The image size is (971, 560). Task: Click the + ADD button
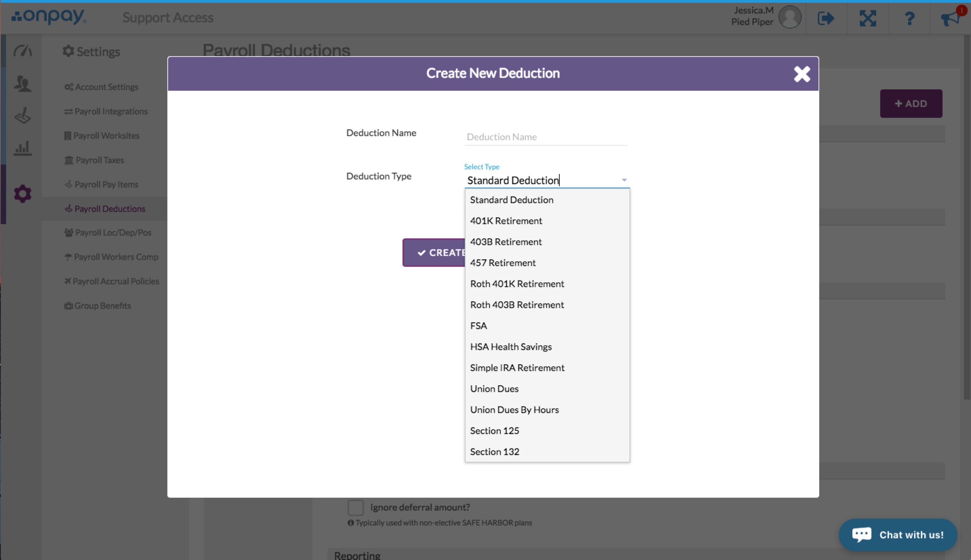911,104
